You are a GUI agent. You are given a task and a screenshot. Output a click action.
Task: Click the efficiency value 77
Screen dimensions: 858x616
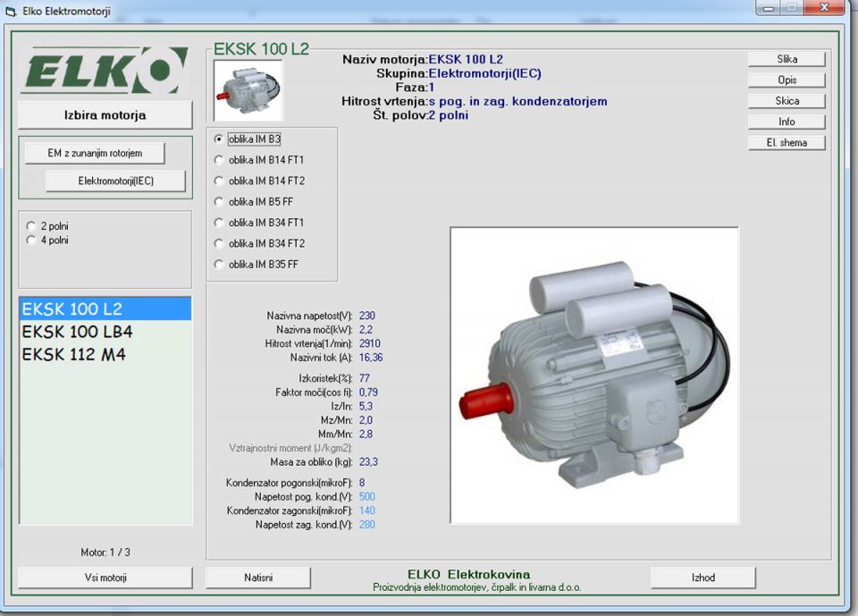[364, 378]
